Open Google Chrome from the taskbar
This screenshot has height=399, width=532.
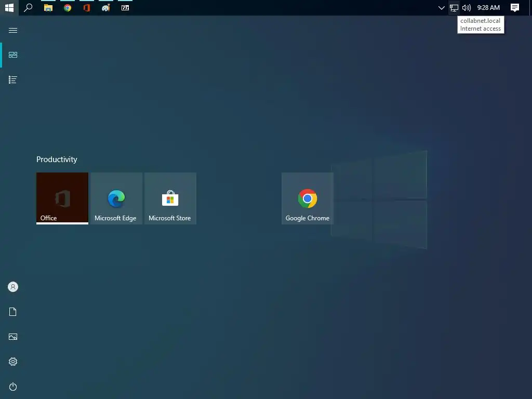pos(68,7)
